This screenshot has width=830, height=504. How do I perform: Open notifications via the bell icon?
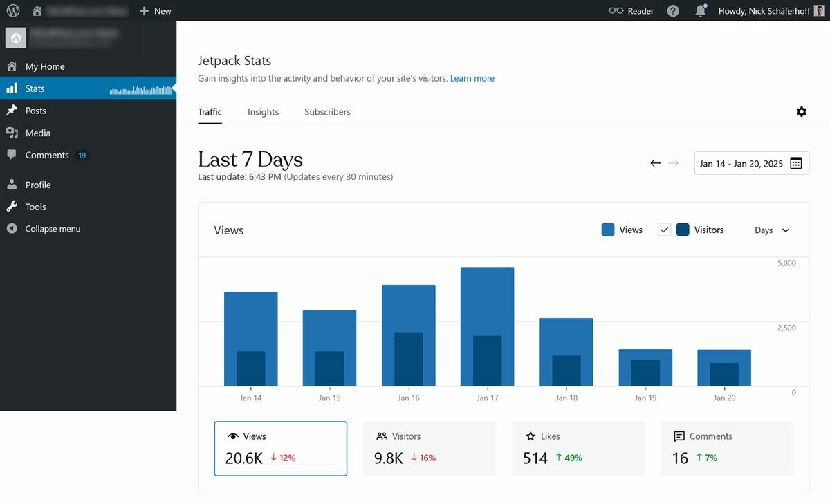click(700, 10)
